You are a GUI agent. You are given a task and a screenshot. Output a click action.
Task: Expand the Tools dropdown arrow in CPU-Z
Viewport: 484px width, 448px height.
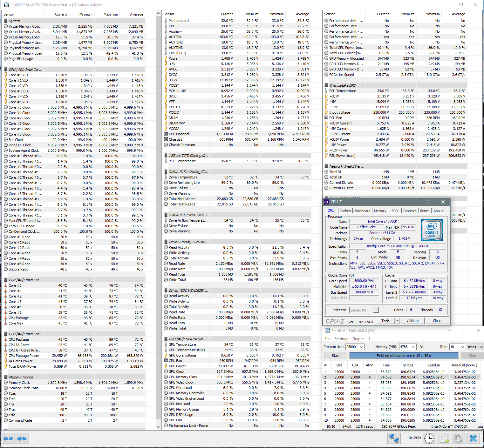[397, 321]
